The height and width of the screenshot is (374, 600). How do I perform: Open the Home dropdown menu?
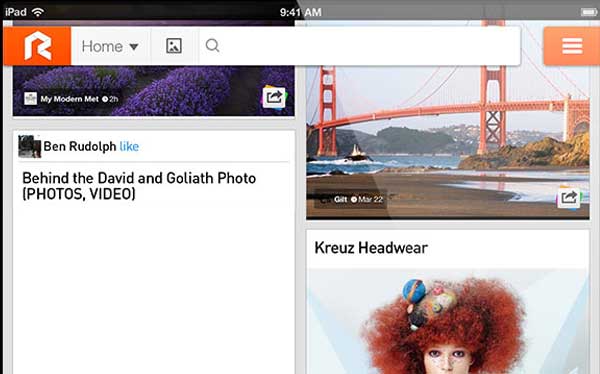(110, 46)
